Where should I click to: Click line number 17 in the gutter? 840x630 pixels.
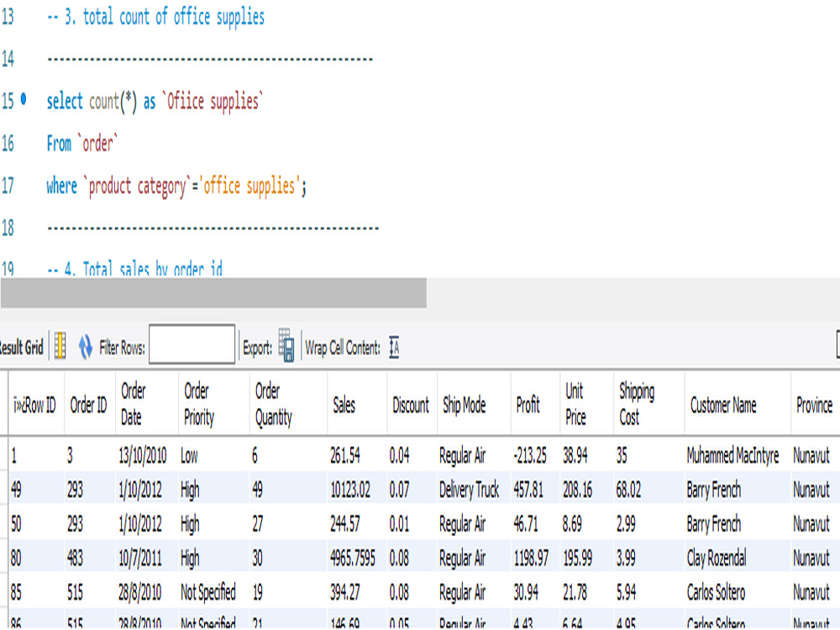8,186
